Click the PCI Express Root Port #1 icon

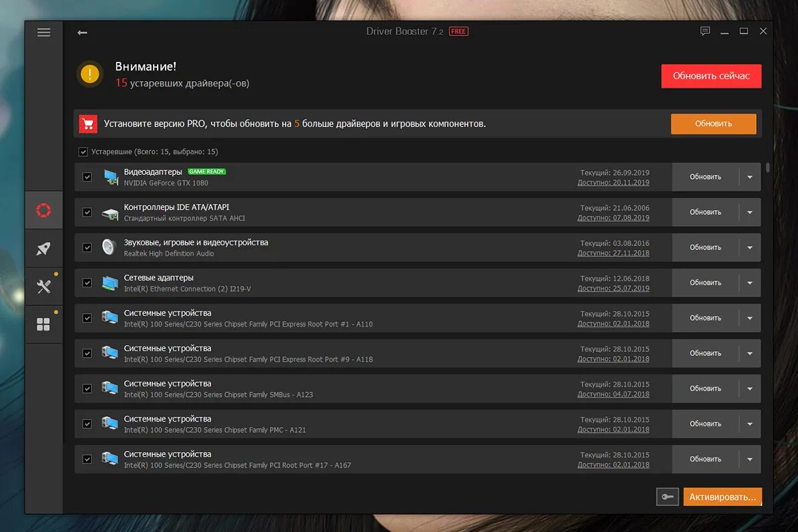110,318
